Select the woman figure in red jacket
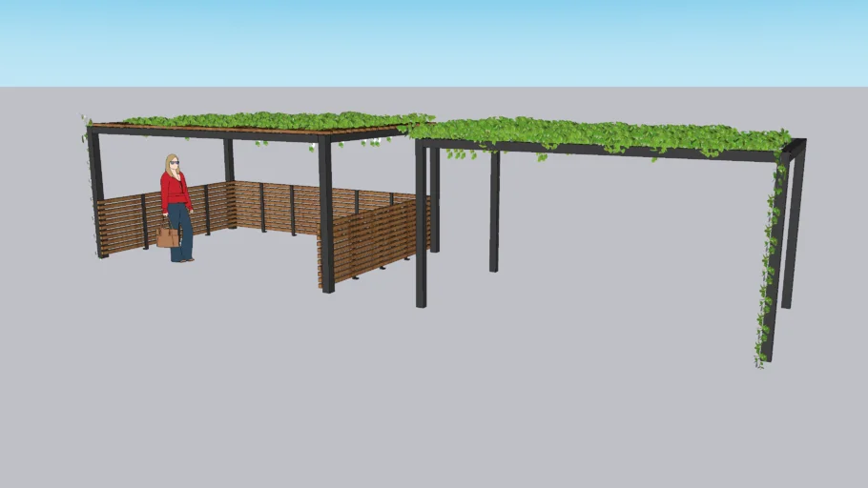The width and height of the screenshot is (868, 488). (176, 208)
